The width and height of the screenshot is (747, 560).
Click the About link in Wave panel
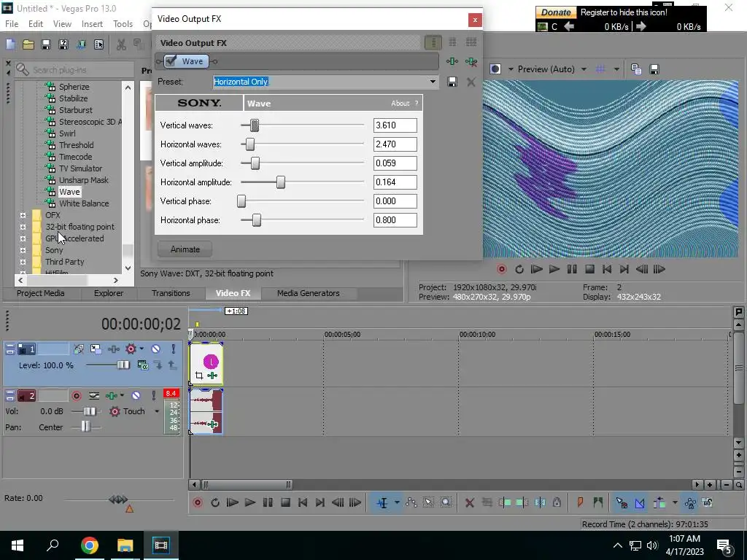(x=400, y=104)
